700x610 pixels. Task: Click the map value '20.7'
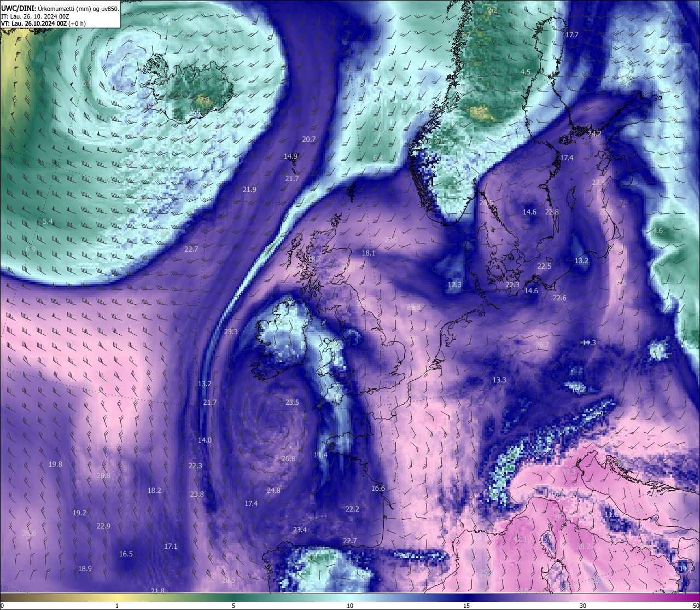[309, 140]
